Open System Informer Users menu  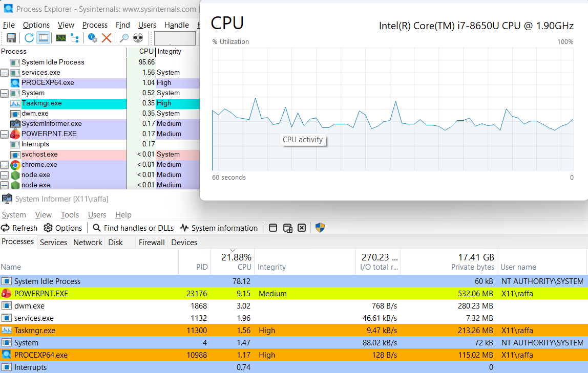[97, 215]
